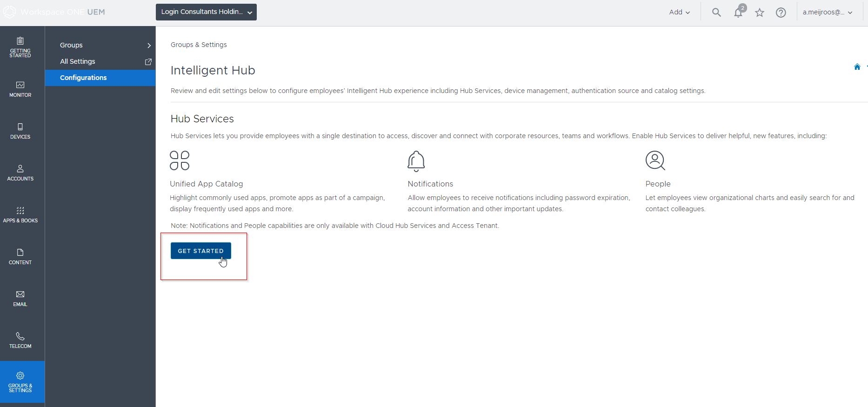Select Configurations in the settings menu
The height and width of the screenshot is (407, 868).
pos(84,78)
